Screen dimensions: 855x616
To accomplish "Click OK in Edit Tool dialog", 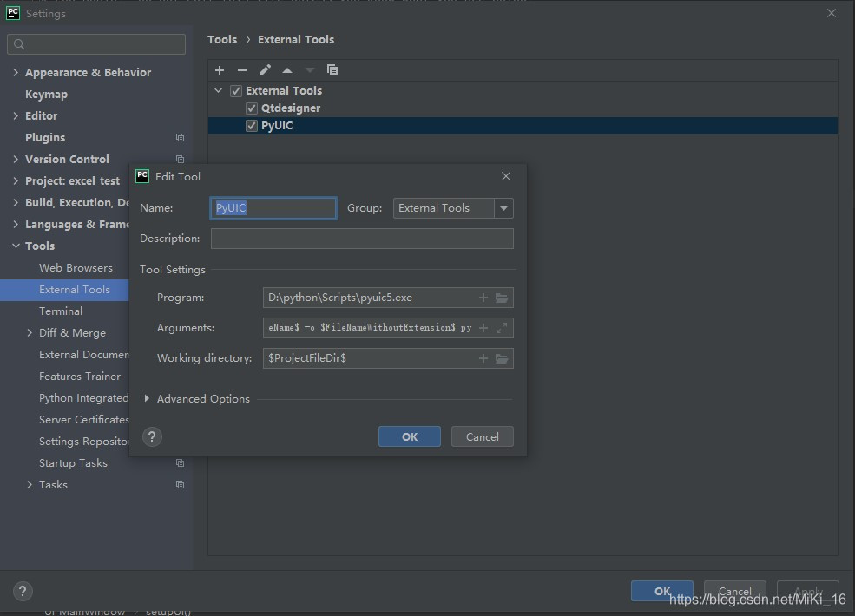I will pos(410,436).
